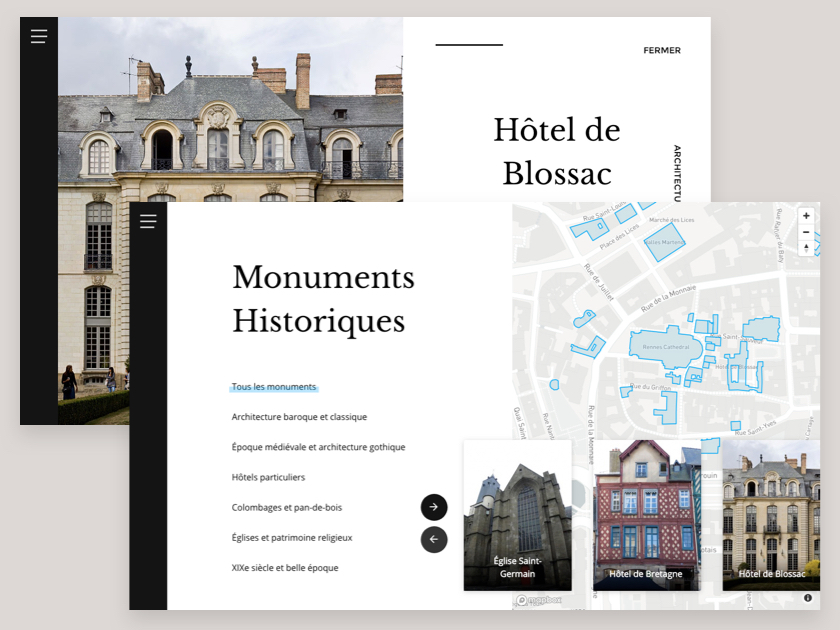Click the next arrow for the monument carousel

pos(434,507)
